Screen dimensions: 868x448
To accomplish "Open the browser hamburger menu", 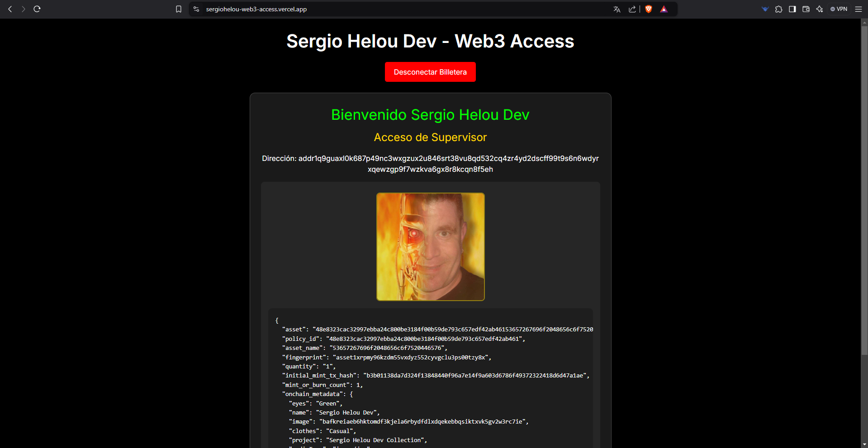I will (858, 9).
